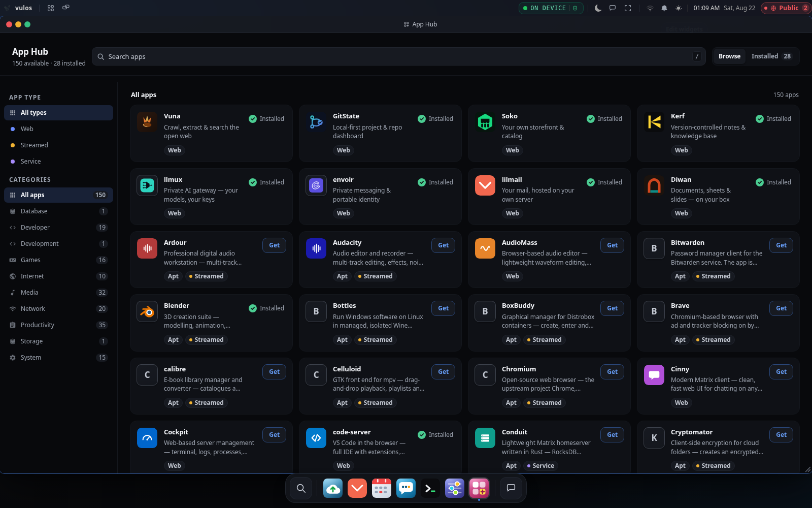Select the All types filter

58,113
